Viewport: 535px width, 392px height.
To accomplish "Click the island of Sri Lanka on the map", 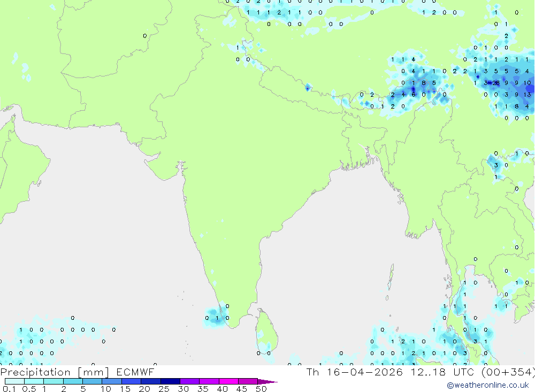I will (x=267, y=333).
